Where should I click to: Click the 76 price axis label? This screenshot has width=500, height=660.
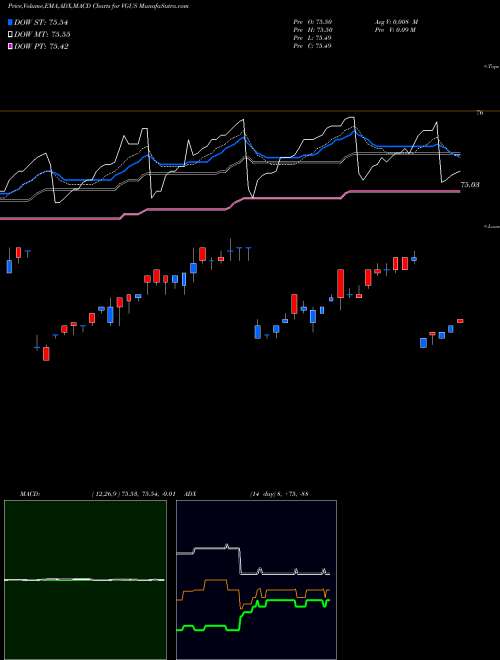point(479,113)
